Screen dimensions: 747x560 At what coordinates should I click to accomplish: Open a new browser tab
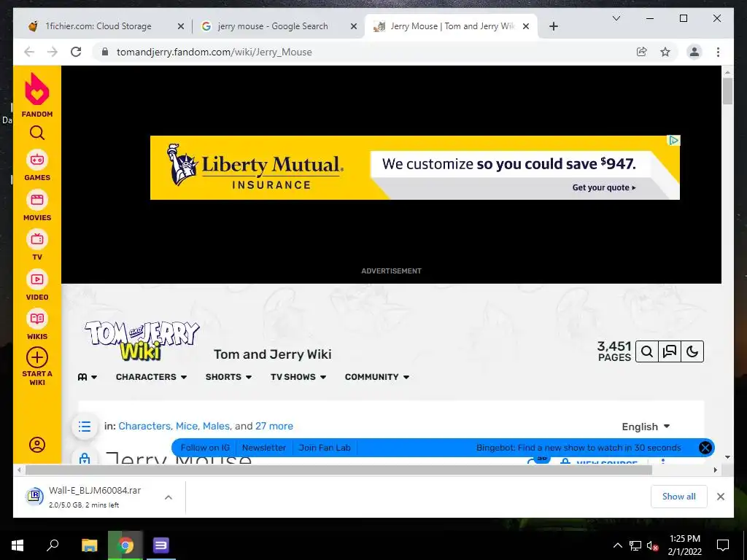coord(553,27)
